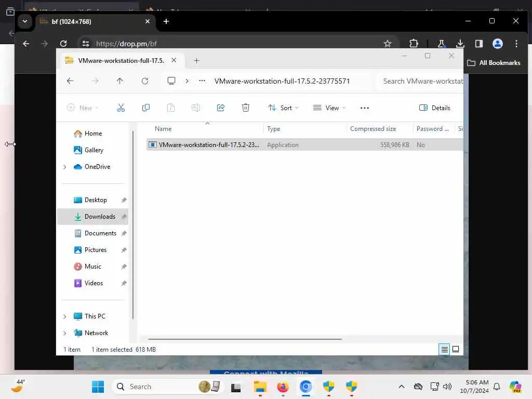
Task: Open the View dropdown menu
Action: [329, 108]
